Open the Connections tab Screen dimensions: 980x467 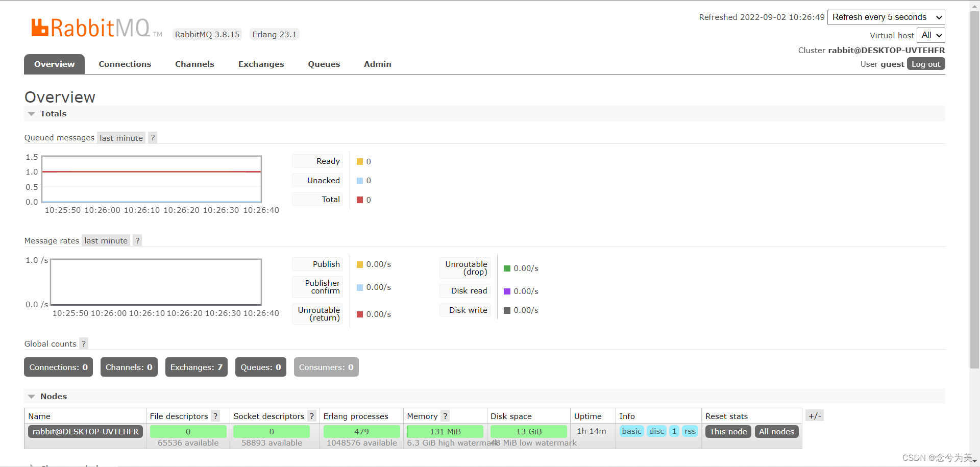pyautogui.click(x=125, y=64)
